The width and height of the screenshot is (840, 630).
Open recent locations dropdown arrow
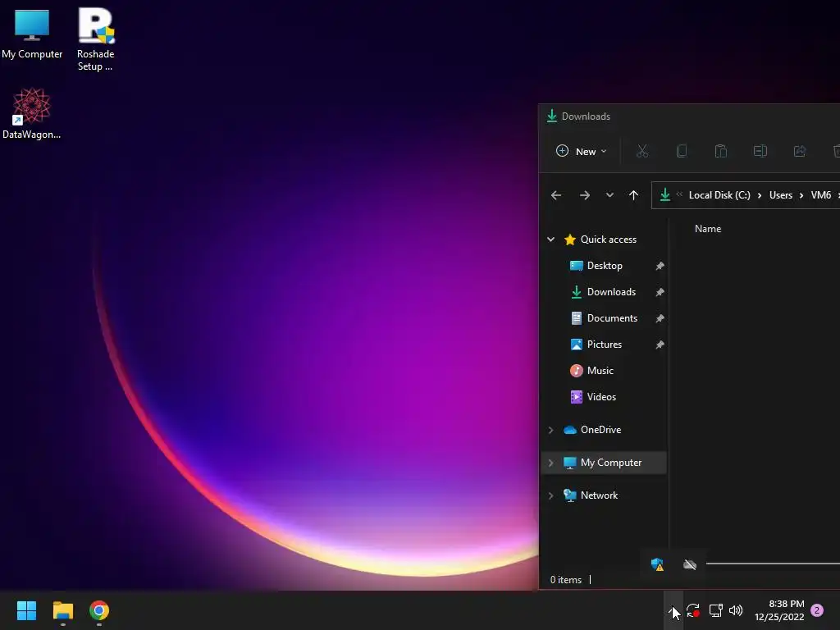[x=609, y=195]
